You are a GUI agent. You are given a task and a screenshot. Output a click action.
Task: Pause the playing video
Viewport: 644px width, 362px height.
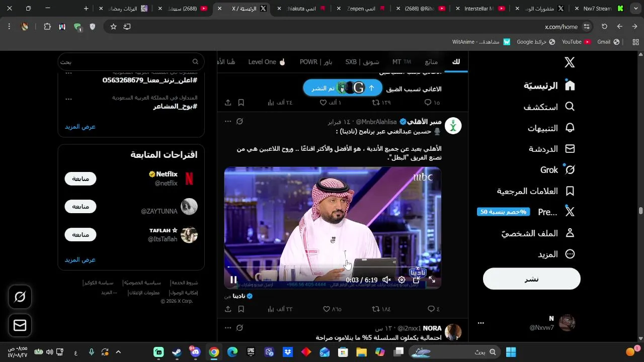click(233, 280)
